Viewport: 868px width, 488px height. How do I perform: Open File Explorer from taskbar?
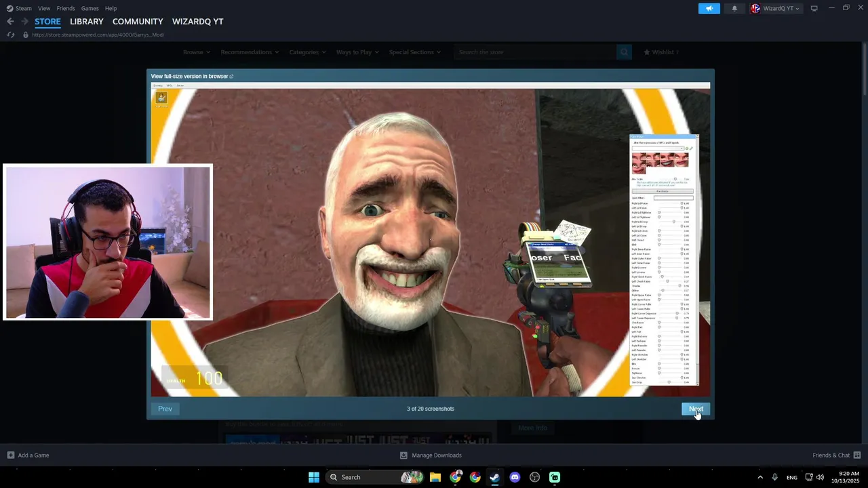[x=435, y=477]
